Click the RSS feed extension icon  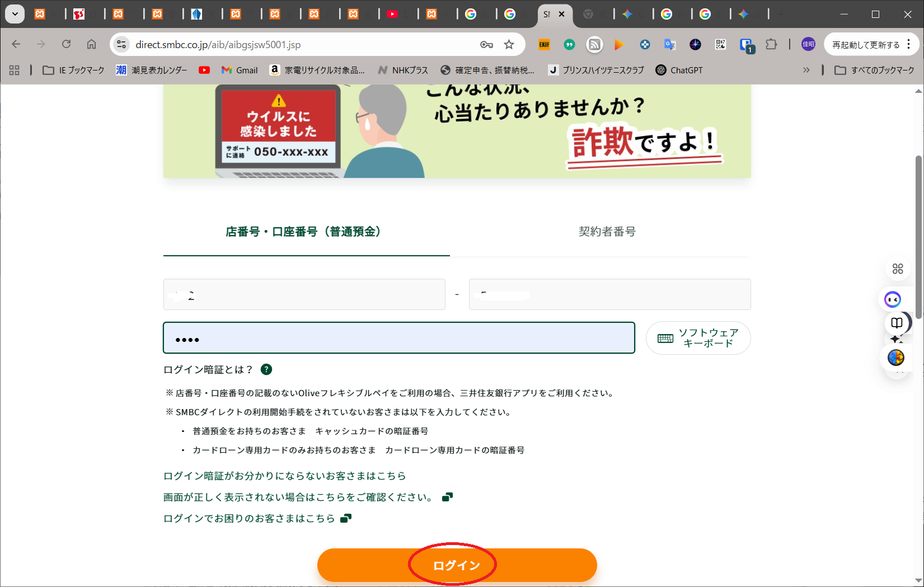point(594,45)
